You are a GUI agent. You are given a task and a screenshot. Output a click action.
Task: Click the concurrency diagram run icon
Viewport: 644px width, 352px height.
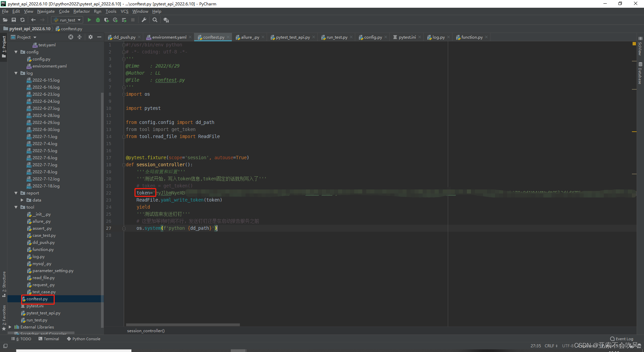click(x=124, y=20)
